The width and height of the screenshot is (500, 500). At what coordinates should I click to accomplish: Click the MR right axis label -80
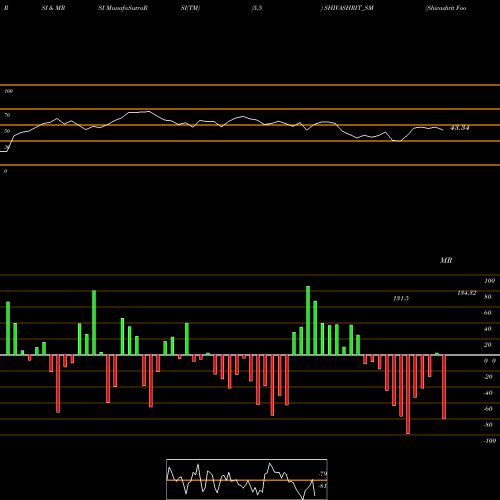click(488, 425)
